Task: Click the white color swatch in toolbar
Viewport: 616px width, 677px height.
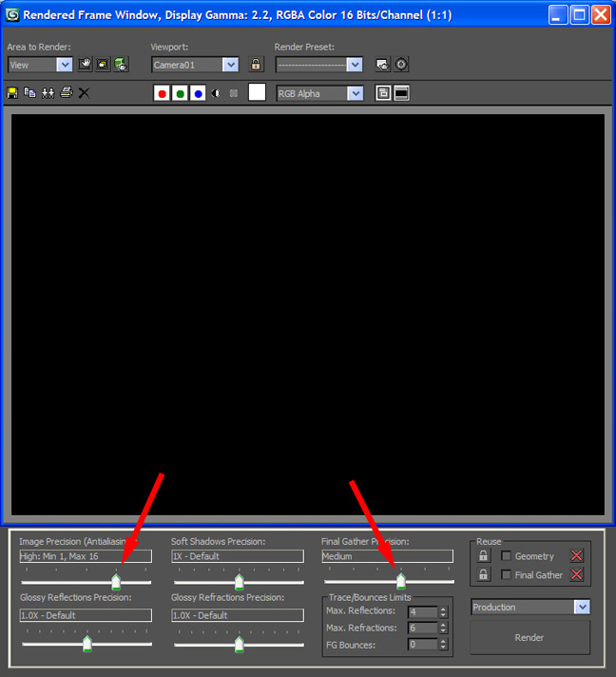Action: click(257, 92)
